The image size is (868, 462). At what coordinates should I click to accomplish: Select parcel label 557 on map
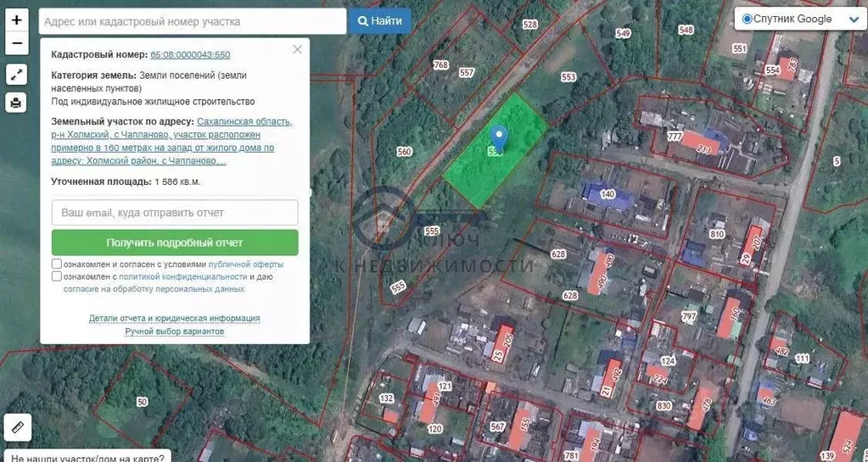pos(467,73)
